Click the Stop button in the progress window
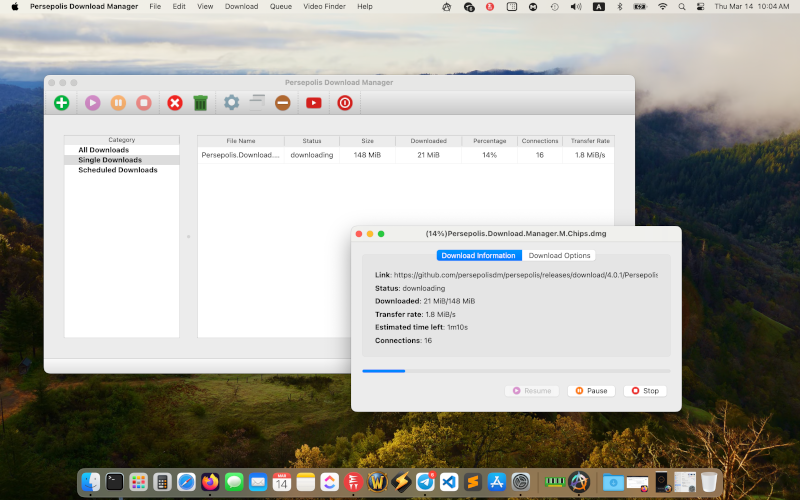Screen dimensions: 800x500 pyautogui.click(x=645, y=391)
